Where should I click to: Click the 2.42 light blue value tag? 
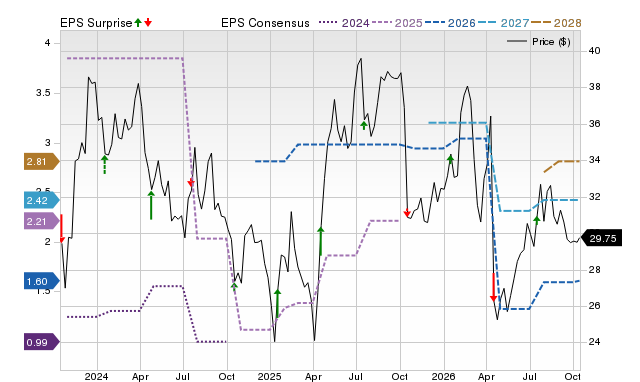click(42, 200)
